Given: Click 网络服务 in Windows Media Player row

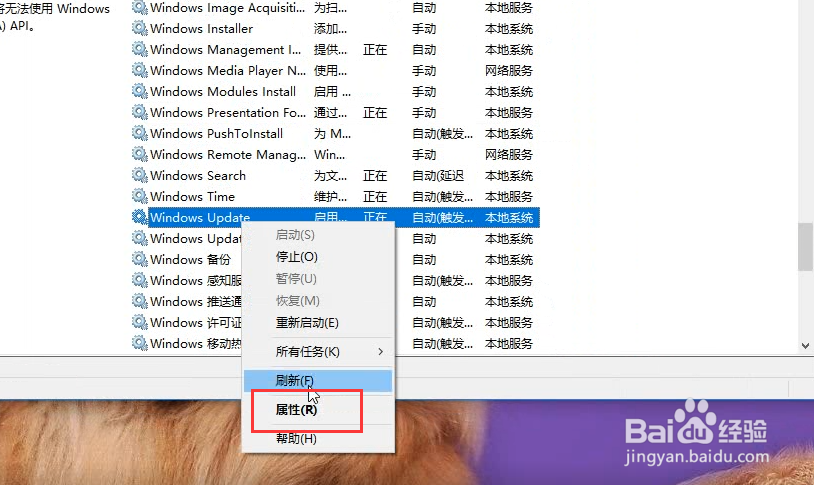Looking at the screenshot, I should 509,71.
